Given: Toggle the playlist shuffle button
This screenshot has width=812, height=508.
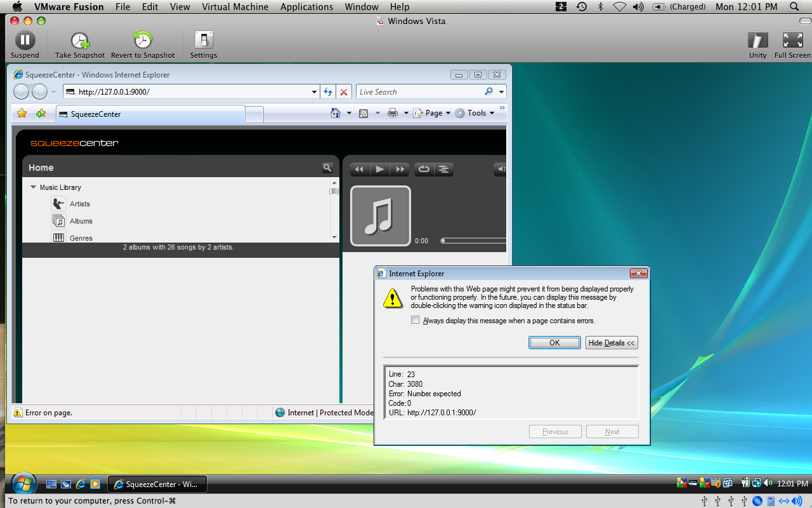Looking at the screenshot, I should point(444,169).
